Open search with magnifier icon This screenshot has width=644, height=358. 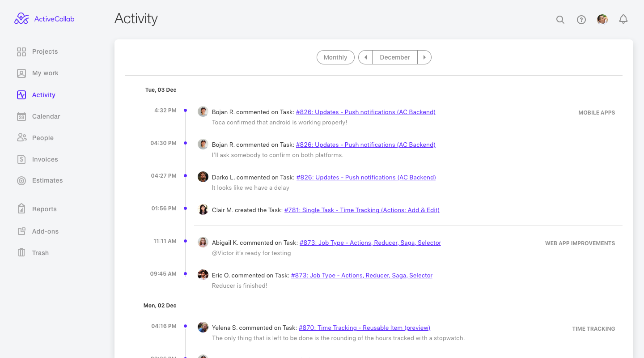560,20
